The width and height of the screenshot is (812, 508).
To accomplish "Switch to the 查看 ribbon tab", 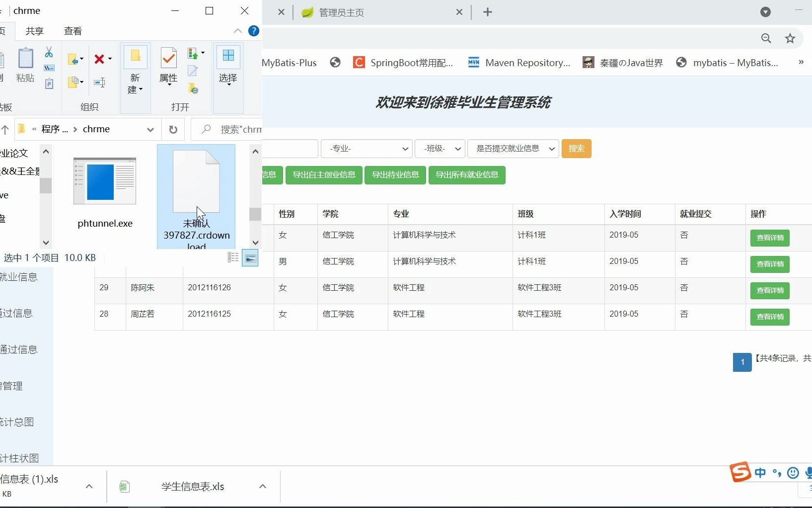I will (73, 30).
